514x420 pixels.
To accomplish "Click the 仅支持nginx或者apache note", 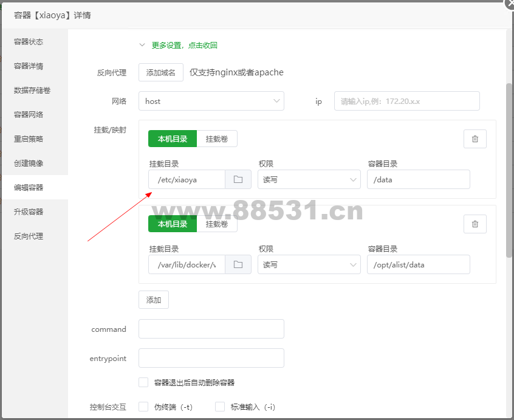I will coord(236,72).
